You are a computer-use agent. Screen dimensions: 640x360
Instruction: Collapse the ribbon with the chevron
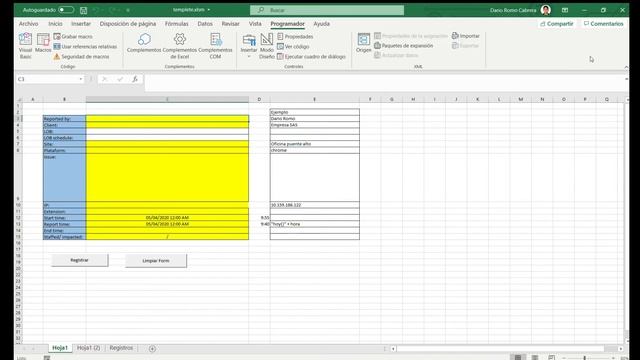(626, 67)
